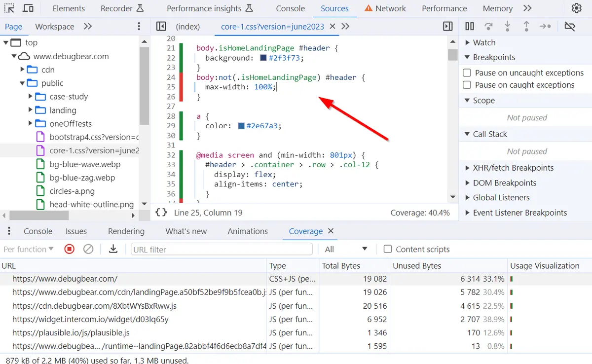
Task: Close the core-1.css file tab
Action: tap(332, 27)
